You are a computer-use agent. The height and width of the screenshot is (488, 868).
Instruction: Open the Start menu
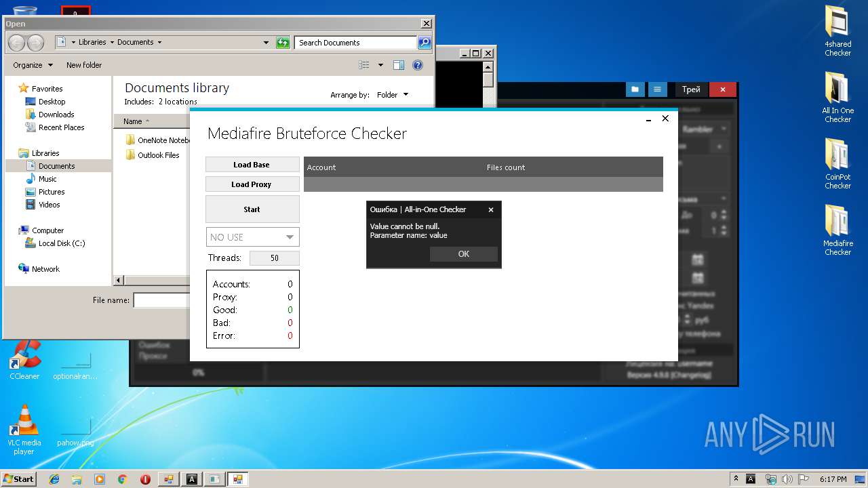tap(18, 479)
